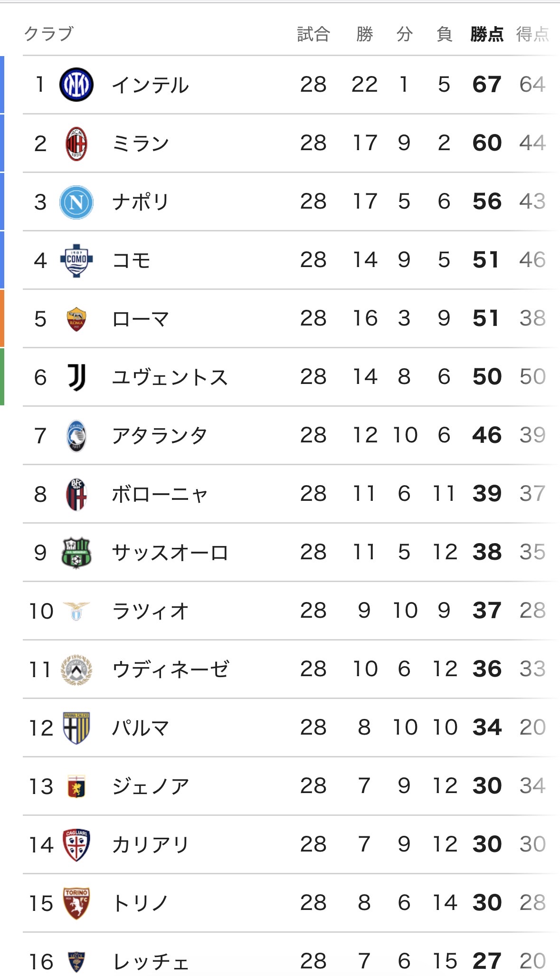Click the Parma shield crest
This screenshot has height=976, width=560.
[76, 728]
